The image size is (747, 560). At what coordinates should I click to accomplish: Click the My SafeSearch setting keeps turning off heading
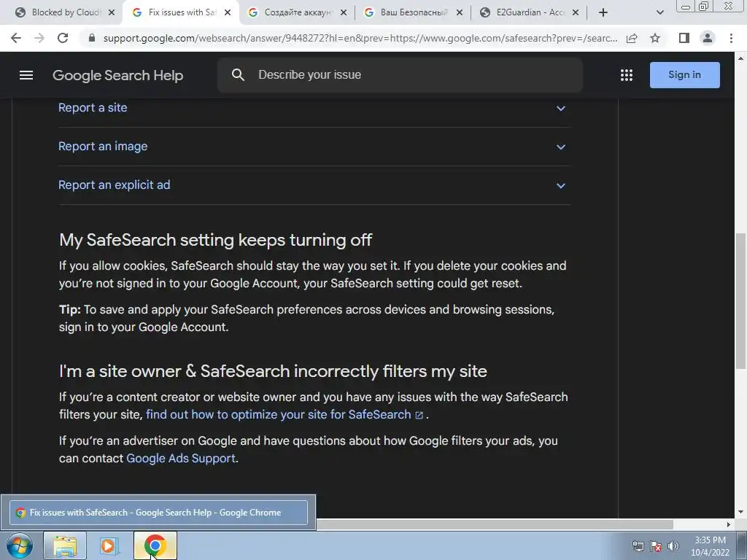pyautogui.click(x=215, y=239)
